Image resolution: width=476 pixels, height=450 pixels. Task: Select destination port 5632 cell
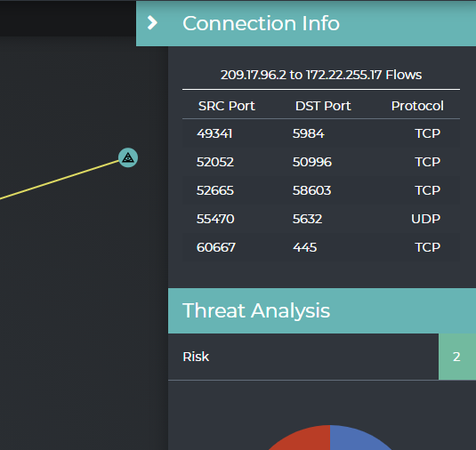(307, 219)
